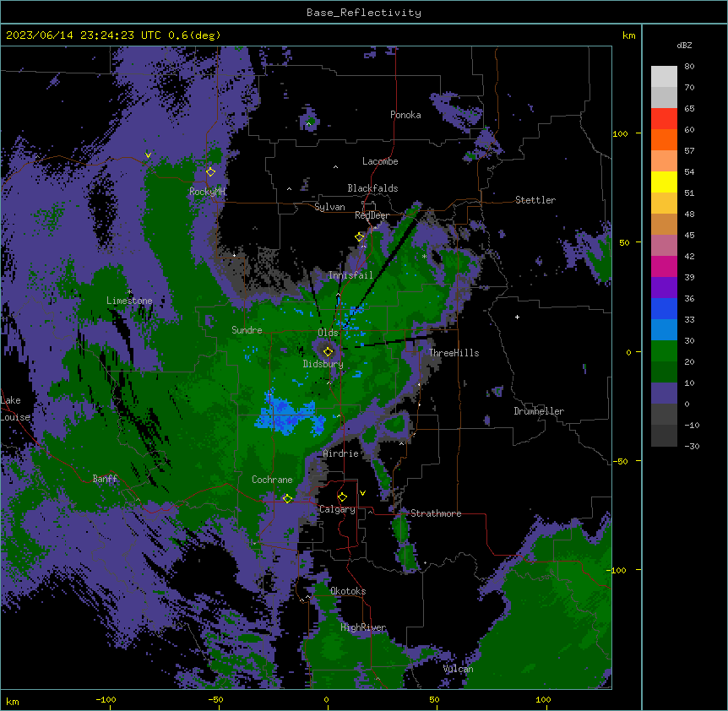Click the Base_Reflectivity title text
728x711 pixels.
tap(364, 13)
